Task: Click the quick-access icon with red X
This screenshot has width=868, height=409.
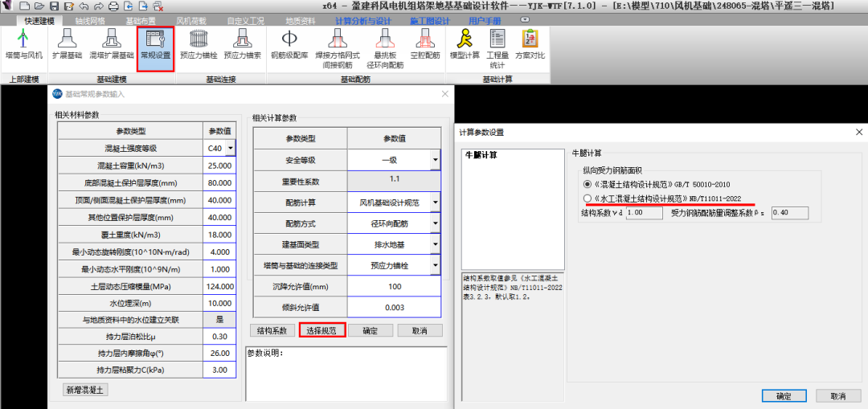Action: coord(158,6)
